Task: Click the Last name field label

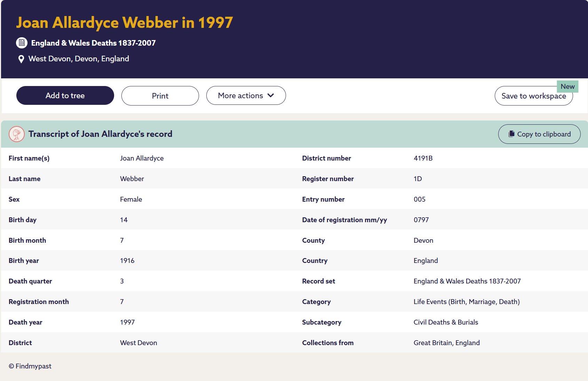Action: point(24,179)
